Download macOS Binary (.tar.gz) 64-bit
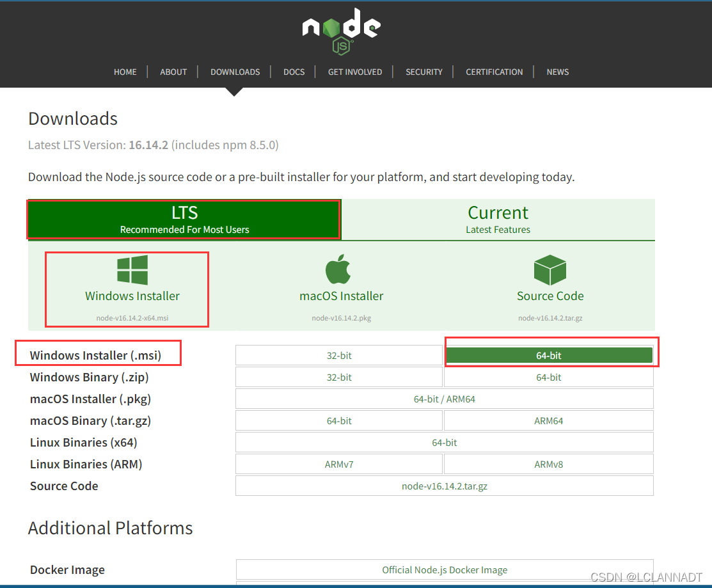This screenshot has height=588, width=712. point(339,421)
